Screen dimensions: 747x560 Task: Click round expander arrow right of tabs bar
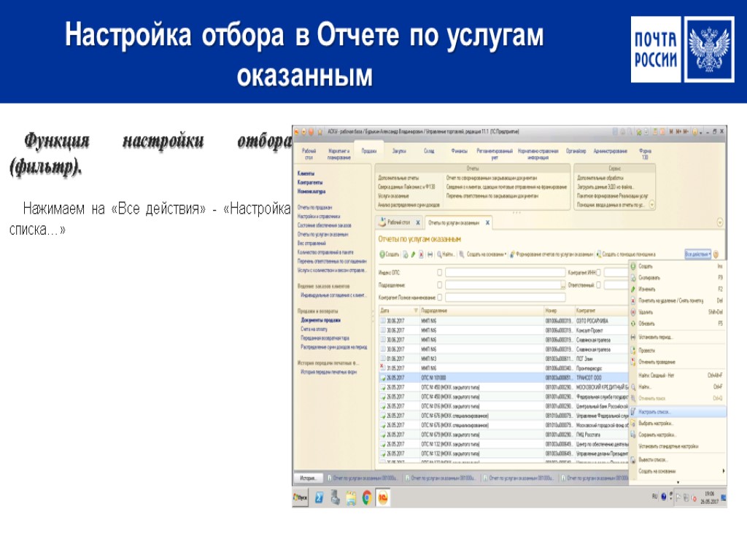720,222
